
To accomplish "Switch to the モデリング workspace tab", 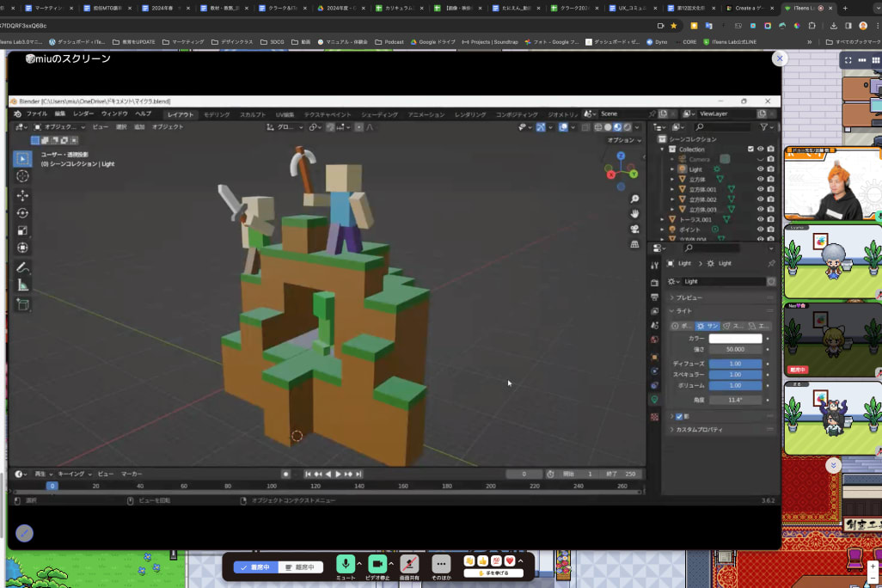I will pyautogui.click(x=217, y=114).
